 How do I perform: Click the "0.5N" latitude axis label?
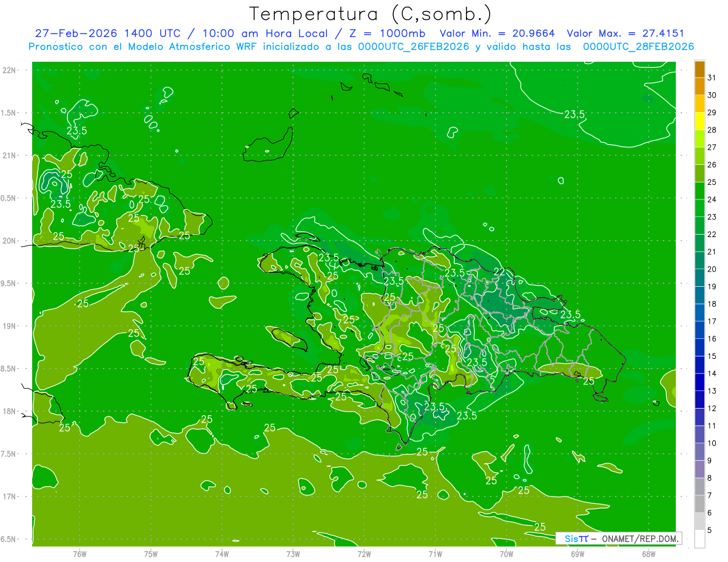(x=8, y=198)
